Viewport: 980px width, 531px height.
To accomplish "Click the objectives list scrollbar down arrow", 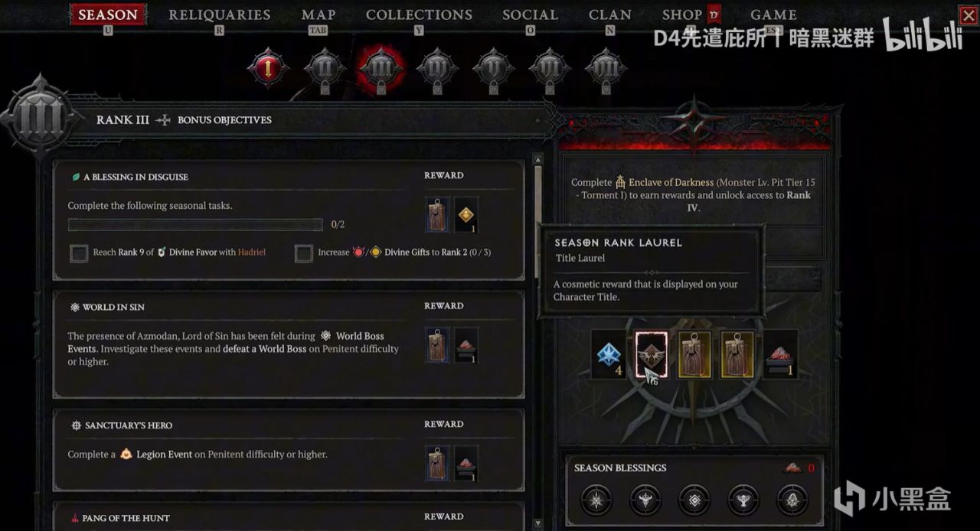I will click(x=538, y=525).
